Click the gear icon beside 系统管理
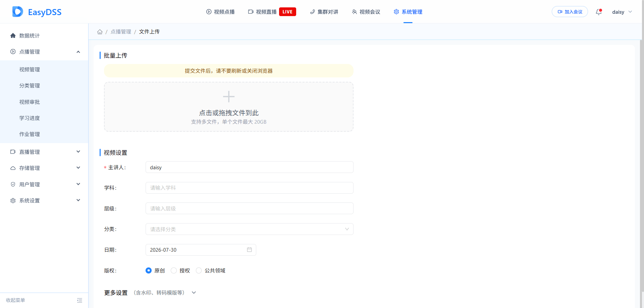This screenshot has height=308, width=644. 396,12
